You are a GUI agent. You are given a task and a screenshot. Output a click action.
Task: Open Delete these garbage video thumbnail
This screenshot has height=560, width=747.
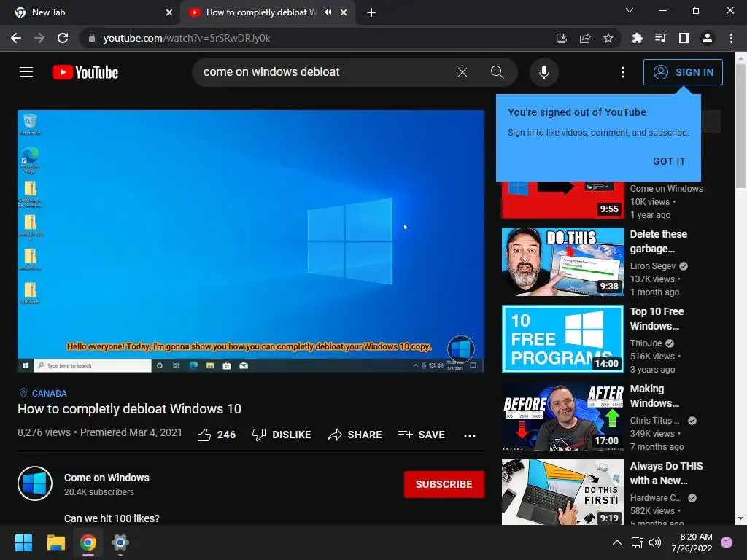coord(562,262)
